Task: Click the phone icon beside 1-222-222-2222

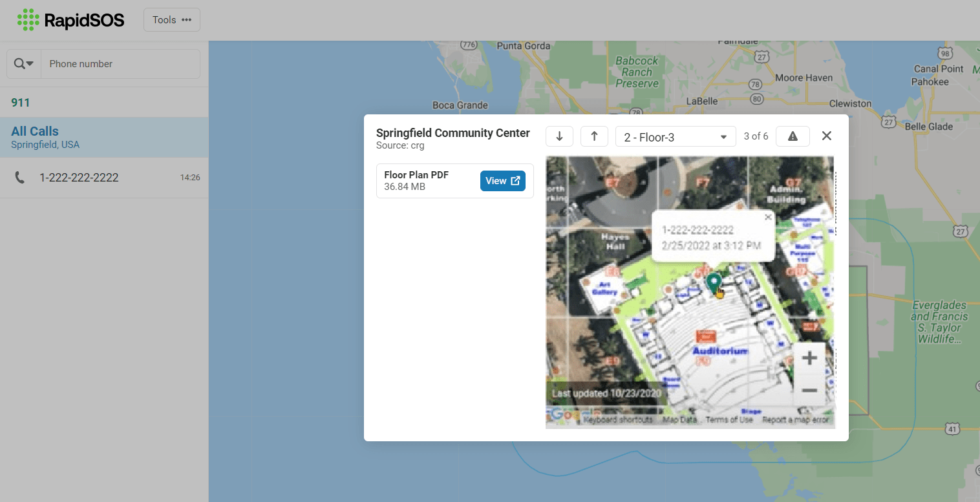Action: pyautogui.click(x=20, y=178)
